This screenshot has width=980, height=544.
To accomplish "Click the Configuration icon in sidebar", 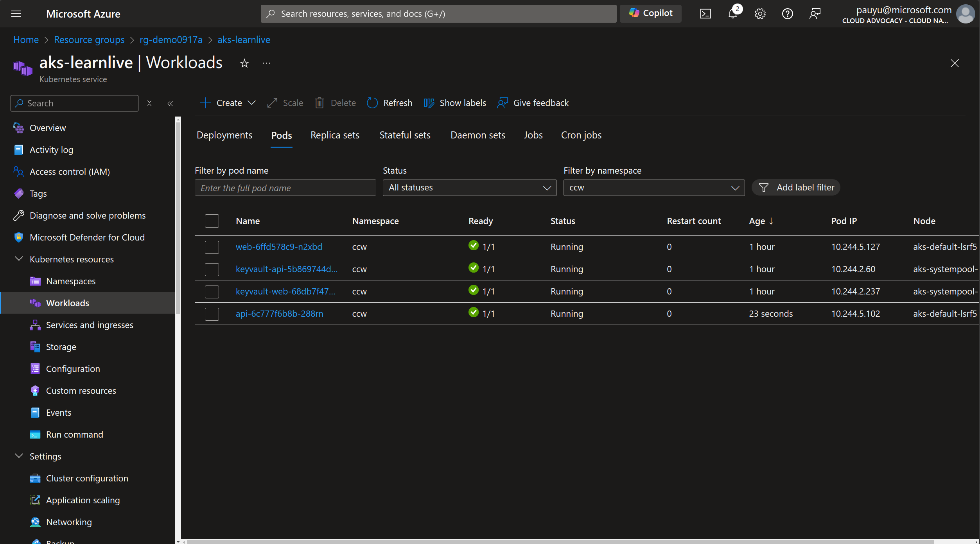I will [x=35, y=369].
